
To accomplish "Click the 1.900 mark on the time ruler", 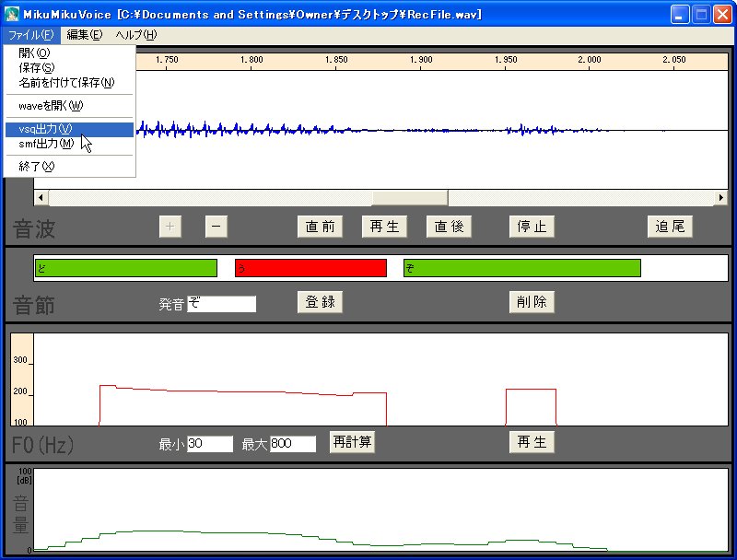I will coord(421,60).
